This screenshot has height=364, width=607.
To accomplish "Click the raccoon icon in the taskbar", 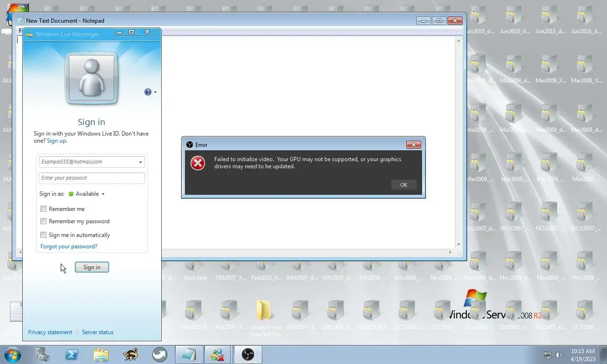I will pyautogui.click(x=130, y=355).
